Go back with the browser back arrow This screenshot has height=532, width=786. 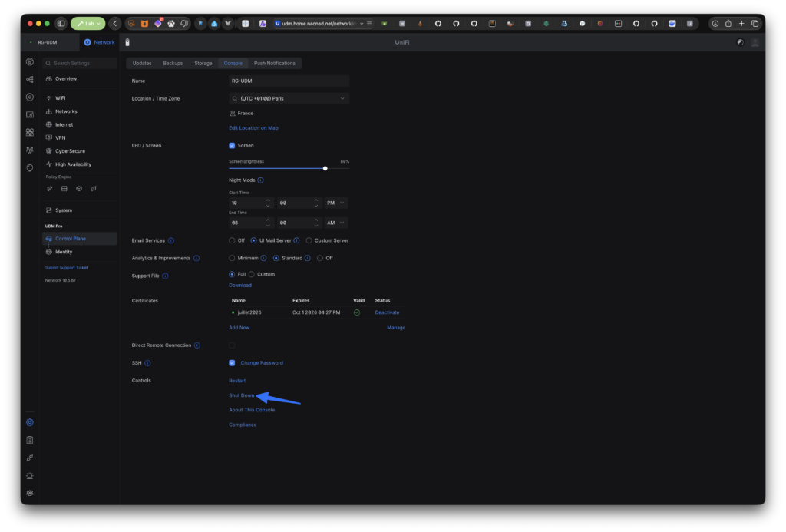[115, 24]
